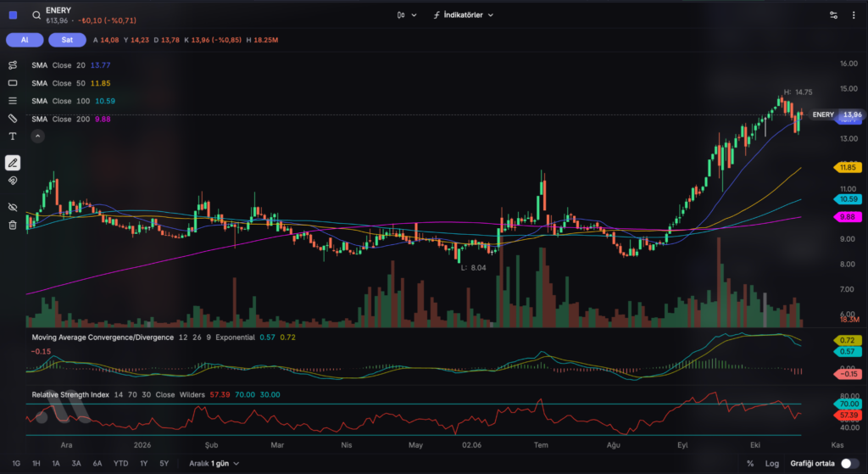Click the 16.00 price axis value

point(849,64)
